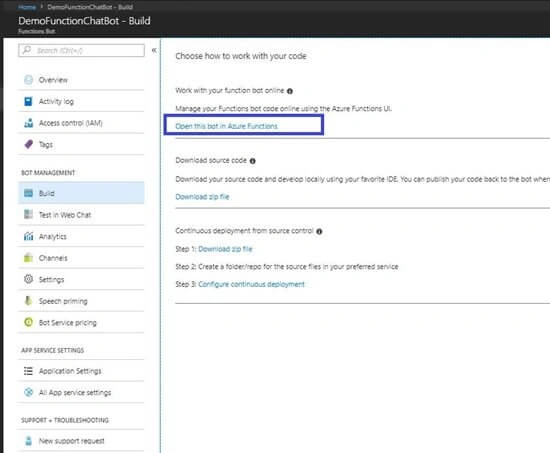Collapse the sidebar with the double chevron
Viewport: 550px width, 453px height.
[x=154, y=51]
